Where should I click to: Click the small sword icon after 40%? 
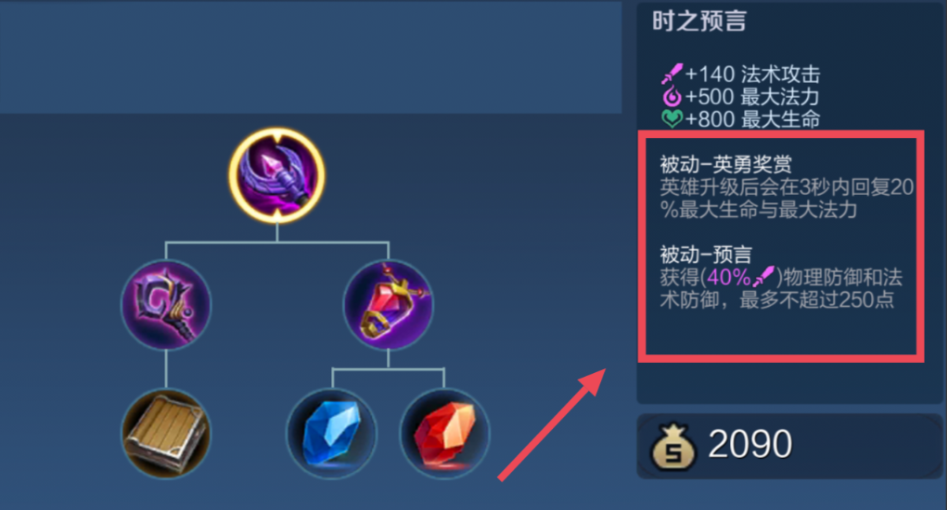pyautogui.click(x=764, y=277)
